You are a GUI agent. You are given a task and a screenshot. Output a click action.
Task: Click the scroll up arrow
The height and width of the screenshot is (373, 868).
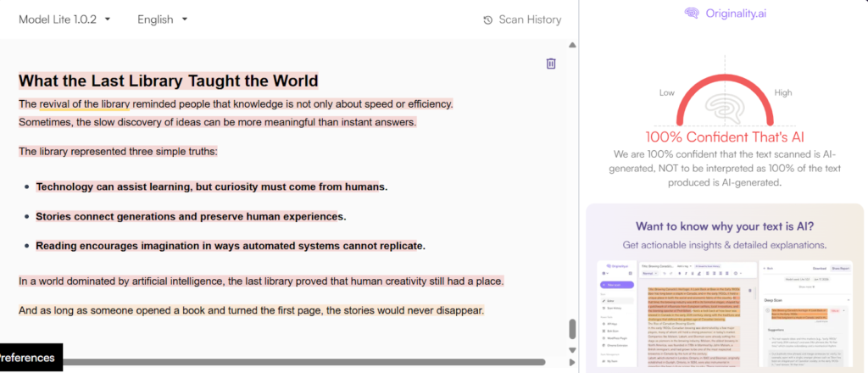572,45
